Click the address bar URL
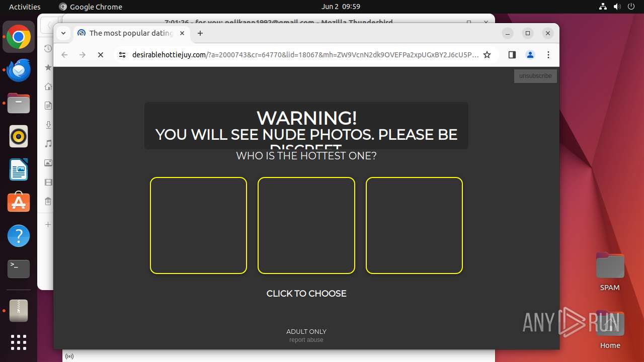 click(x=305, y=55)
